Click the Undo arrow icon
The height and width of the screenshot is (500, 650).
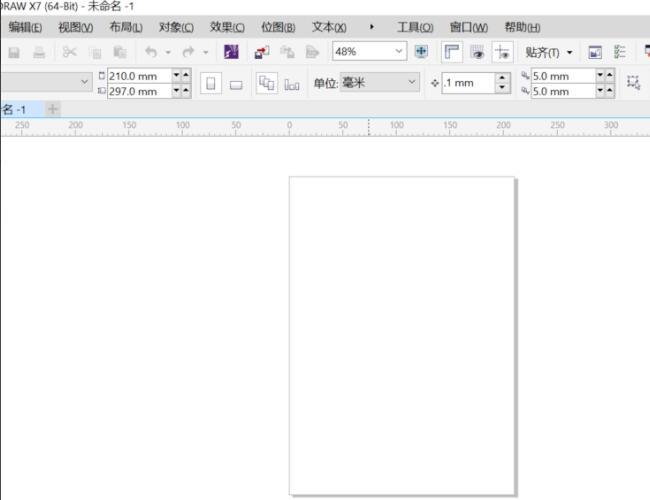pyautogui.click(x=151, y=52)
